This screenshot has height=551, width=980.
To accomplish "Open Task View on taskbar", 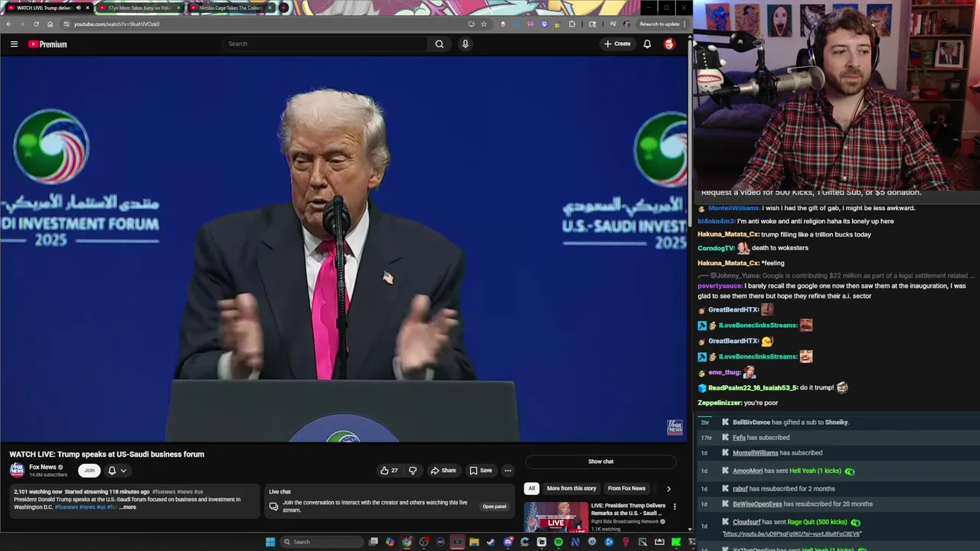I will (x=374, y=542).
